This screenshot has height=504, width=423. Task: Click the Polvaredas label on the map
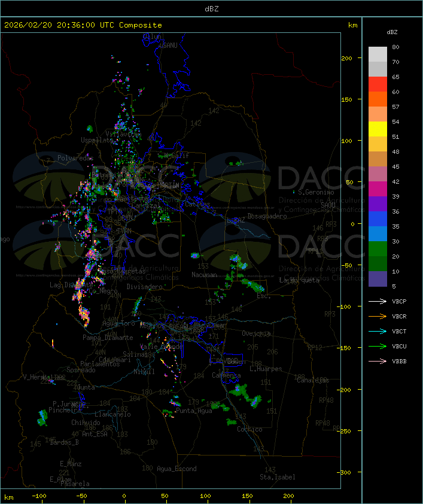click(75, 158)
